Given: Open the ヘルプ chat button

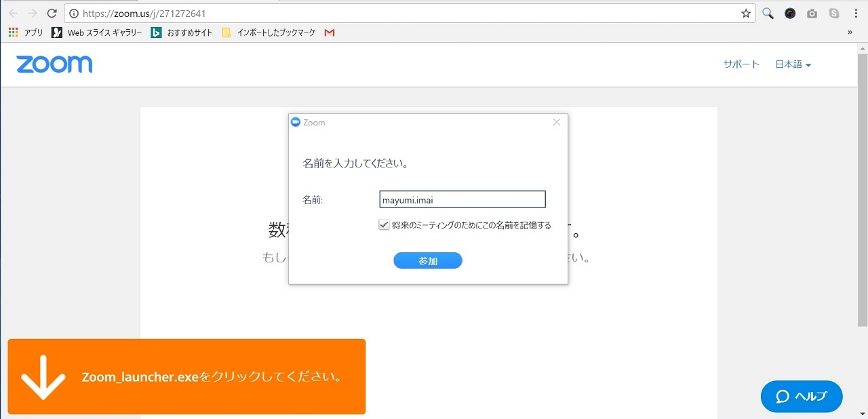Looking at the screenshot, I should point(802,397).
